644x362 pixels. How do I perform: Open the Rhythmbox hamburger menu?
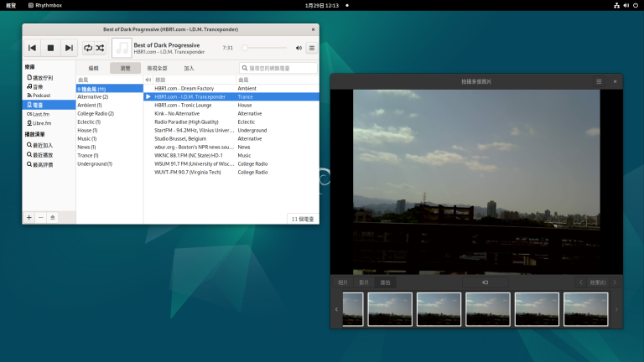[312, 48]
